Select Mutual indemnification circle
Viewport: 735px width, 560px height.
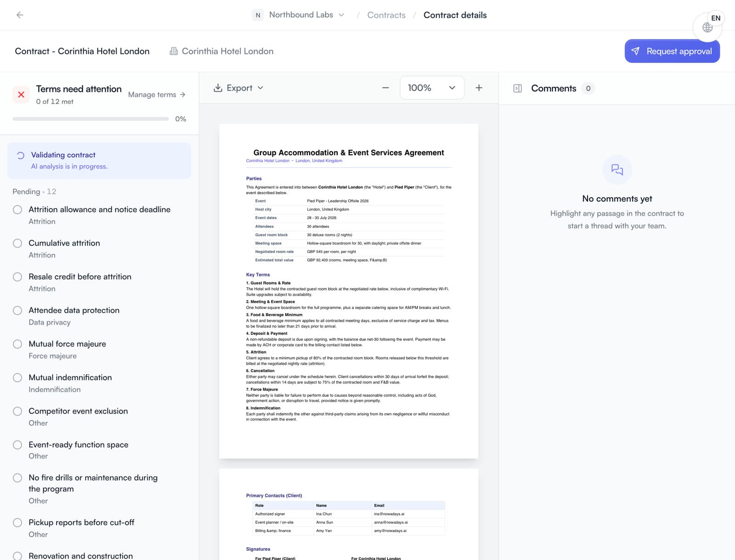[x=17, y=377]
